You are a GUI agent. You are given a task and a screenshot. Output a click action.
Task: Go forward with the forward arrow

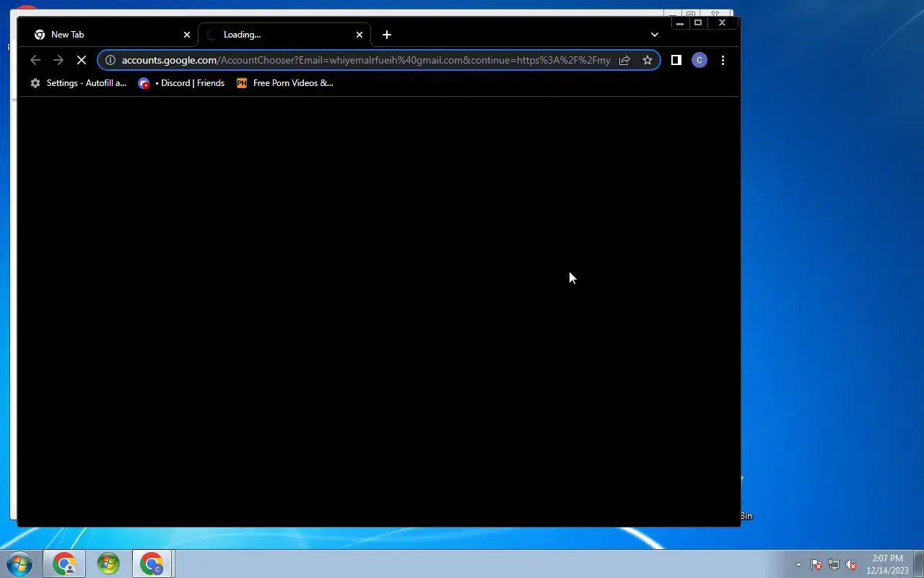point(58,60)
